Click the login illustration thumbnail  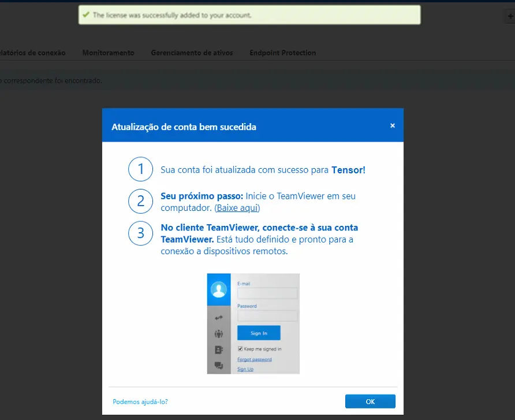tap(253, 324)
